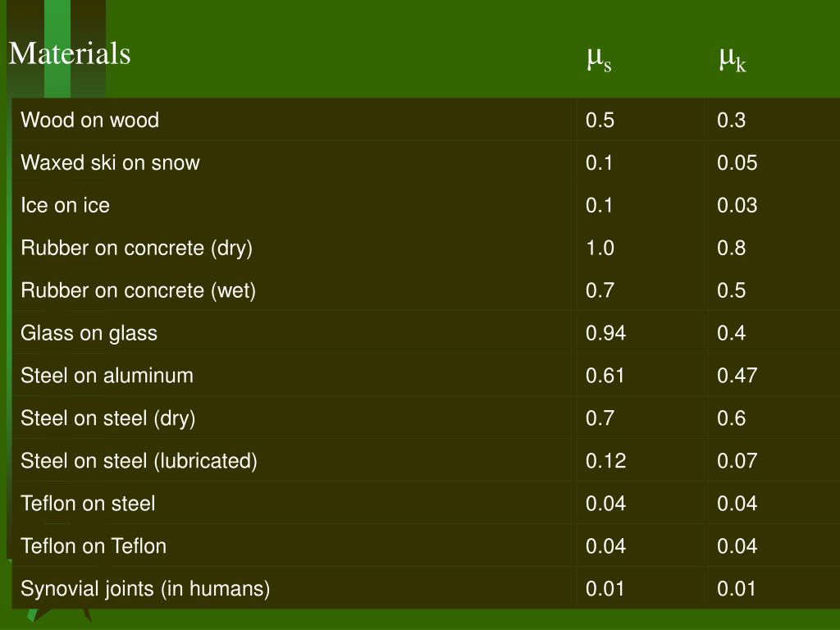Click the Steel on aluminum label
The height and width of the screenshot is (630, 840).
[x=107, y=376]
